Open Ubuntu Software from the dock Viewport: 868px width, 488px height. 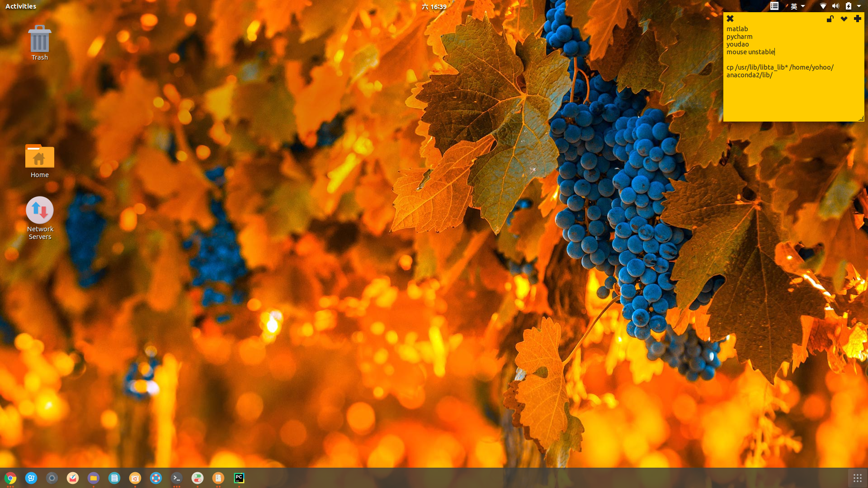tap(135, 478)
